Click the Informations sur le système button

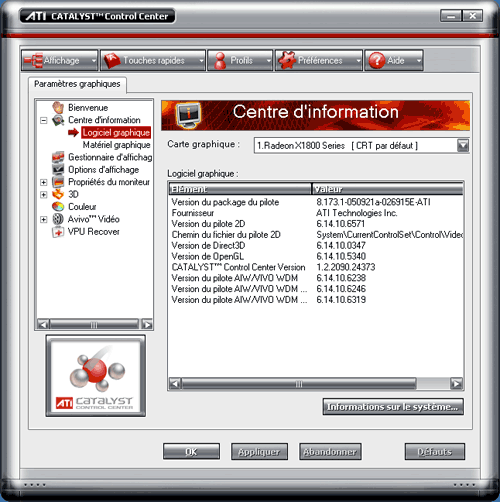click(x=393, y=407)
